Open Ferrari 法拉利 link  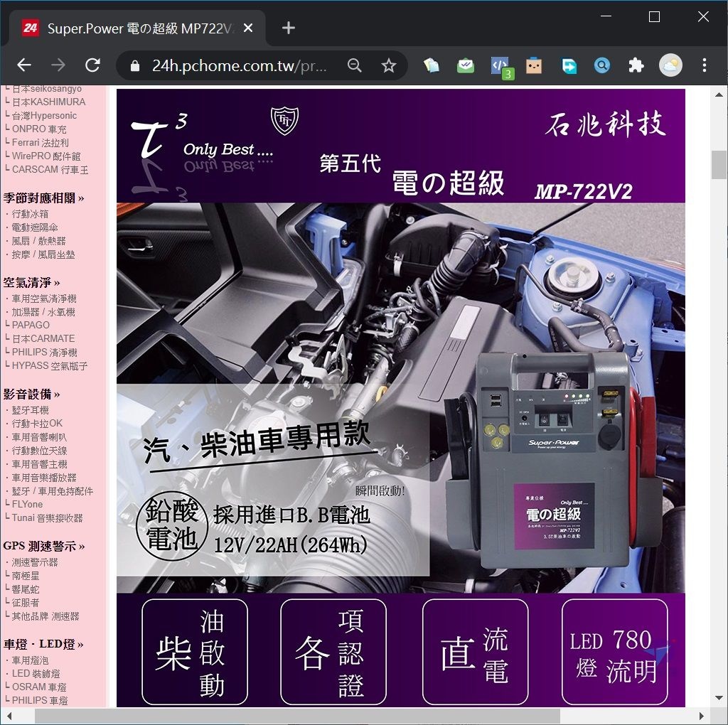point(41,142)
